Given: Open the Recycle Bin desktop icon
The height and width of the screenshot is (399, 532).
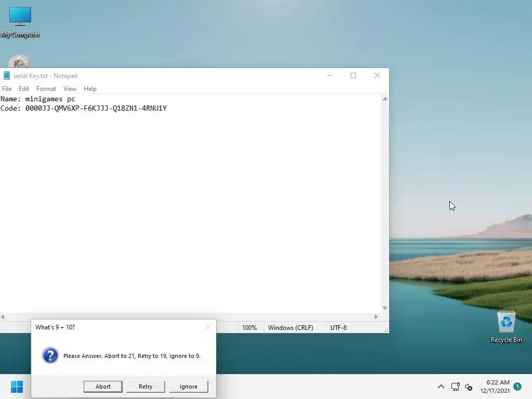Looking at the screenshot, I should point(506,327).
